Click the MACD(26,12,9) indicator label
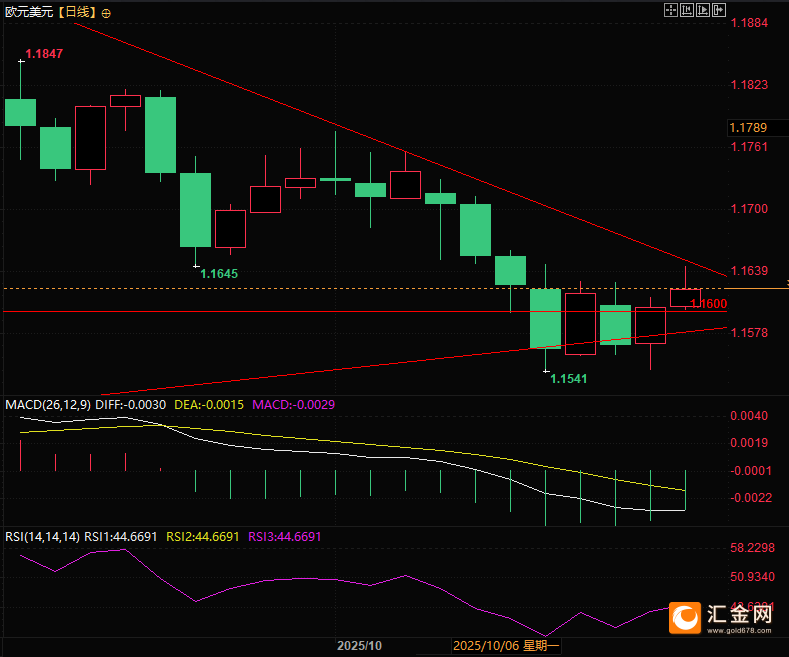Viewport: 789px width, 657px height. coord(48,405)
